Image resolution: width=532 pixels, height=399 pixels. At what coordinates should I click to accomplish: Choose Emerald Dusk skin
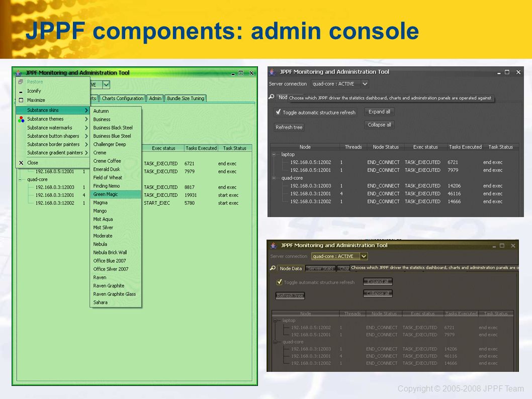point(116,169)
